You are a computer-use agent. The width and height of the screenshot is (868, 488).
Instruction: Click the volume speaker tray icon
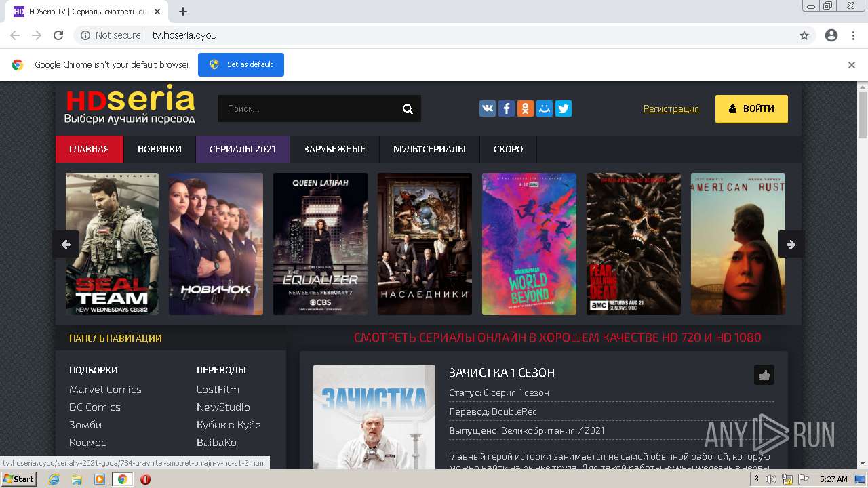pos(771,479)
